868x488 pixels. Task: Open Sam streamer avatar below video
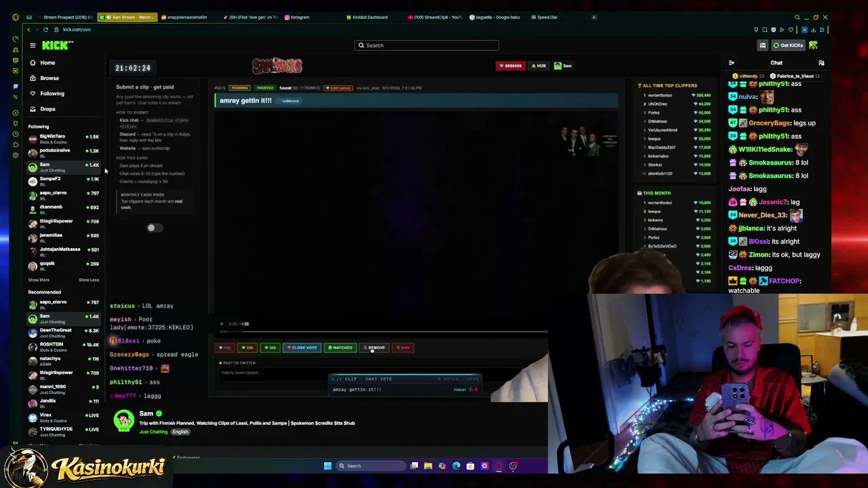pyautogui.click(x=123, y=421)
